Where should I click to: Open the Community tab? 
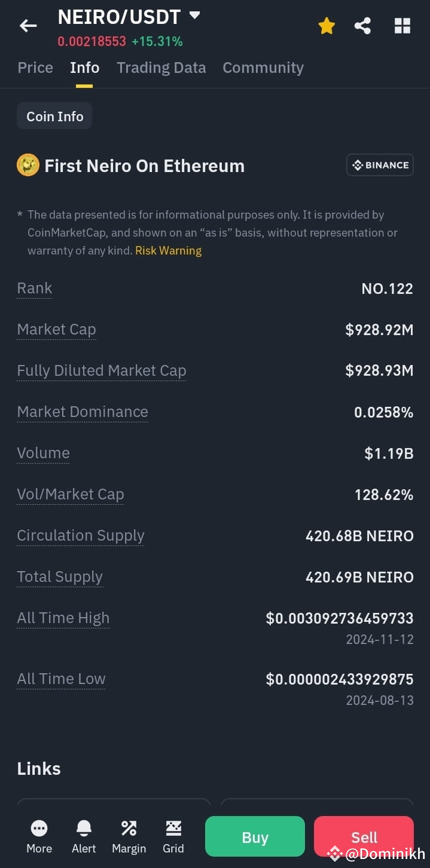tap(263, 68)
